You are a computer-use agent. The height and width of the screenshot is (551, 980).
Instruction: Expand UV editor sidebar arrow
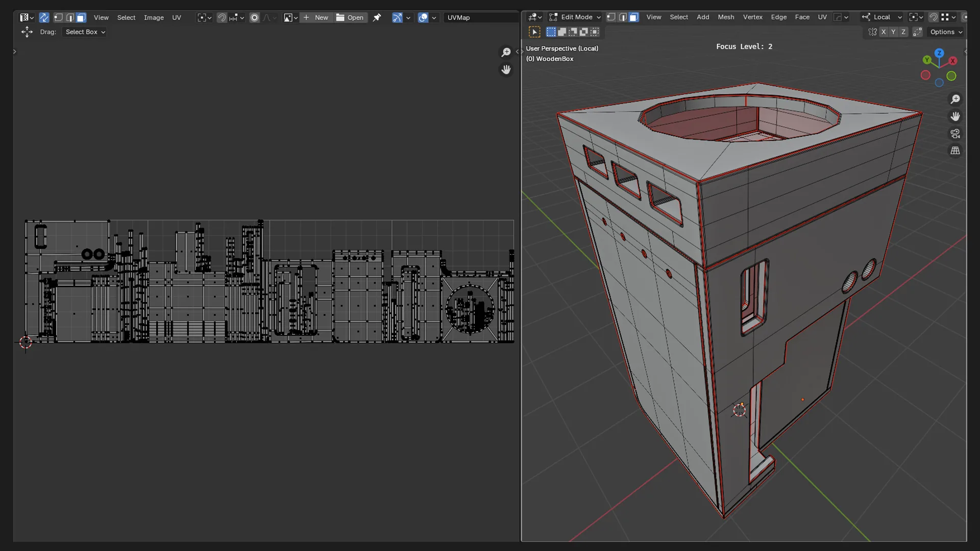[517, 52]
